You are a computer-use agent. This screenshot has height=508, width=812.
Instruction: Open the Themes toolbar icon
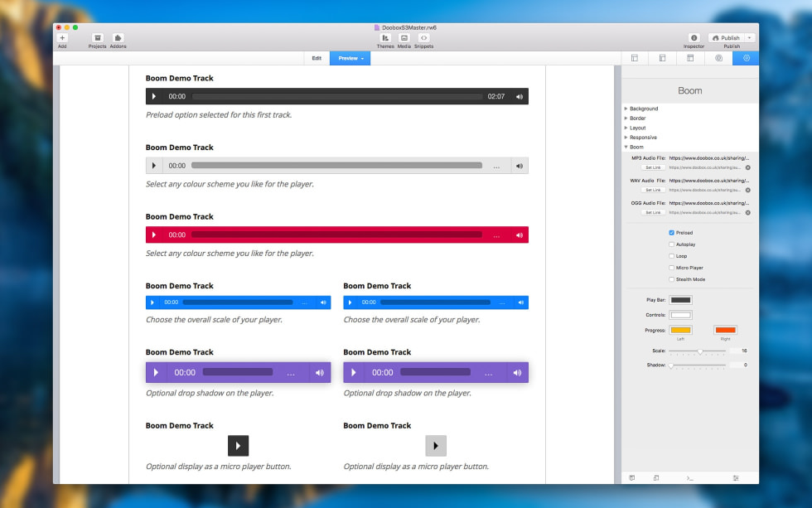(385, 38)
